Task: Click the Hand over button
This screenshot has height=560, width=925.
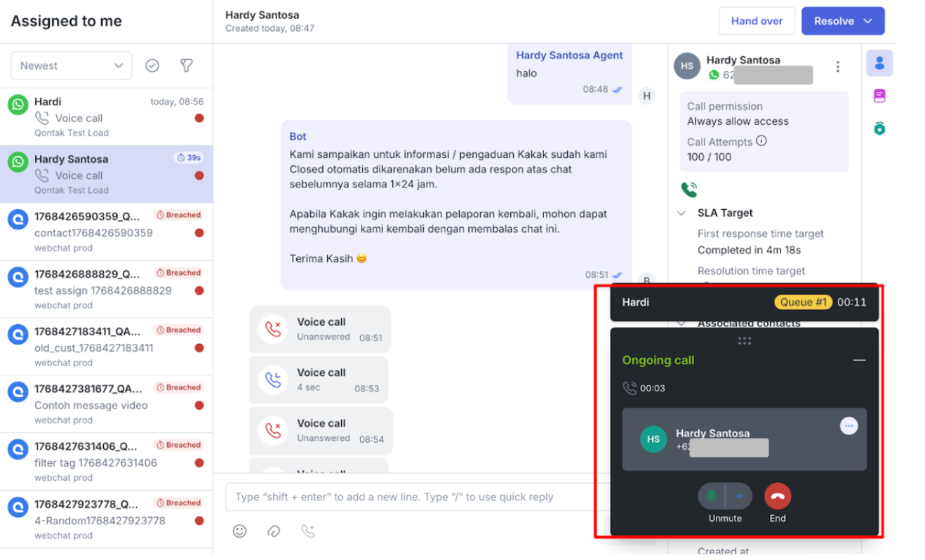Action: pos(757,21)
